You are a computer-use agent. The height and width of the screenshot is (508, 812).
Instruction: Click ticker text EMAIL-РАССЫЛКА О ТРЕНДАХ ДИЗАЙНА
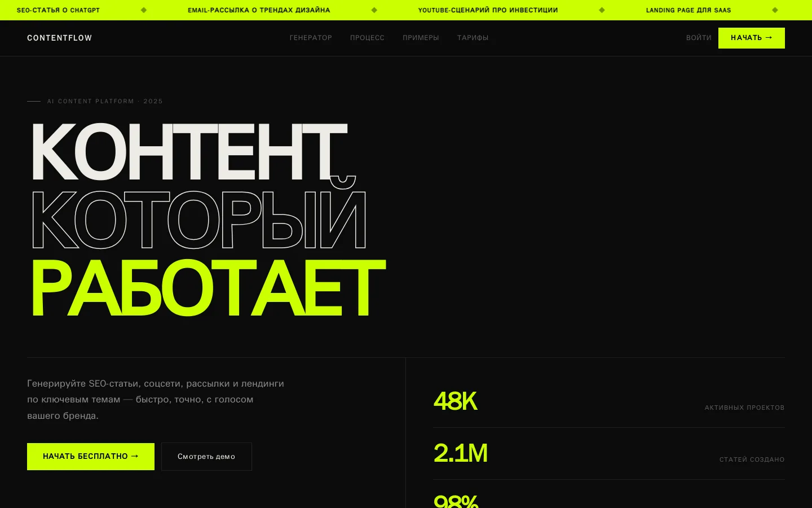259,10
